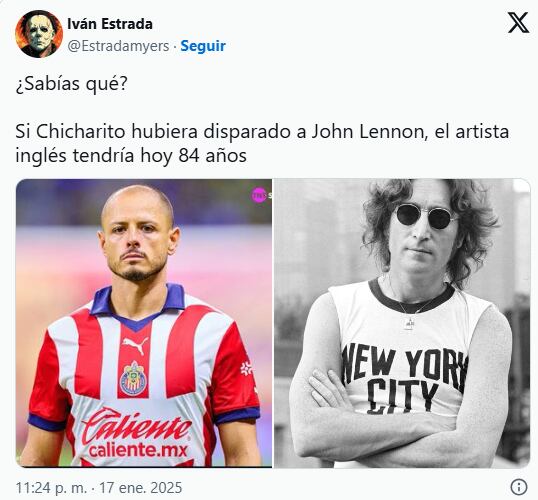Open the Iván Estrada profile name
This screenshot has height=500, width=538.
coord(110,24)
